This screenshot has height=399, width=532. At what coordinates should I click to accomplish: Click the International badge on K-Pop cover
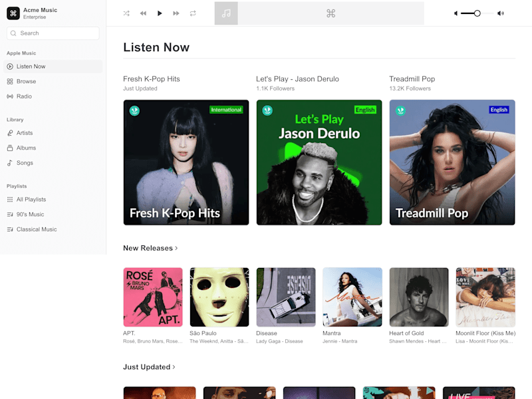tap(226, 110)
